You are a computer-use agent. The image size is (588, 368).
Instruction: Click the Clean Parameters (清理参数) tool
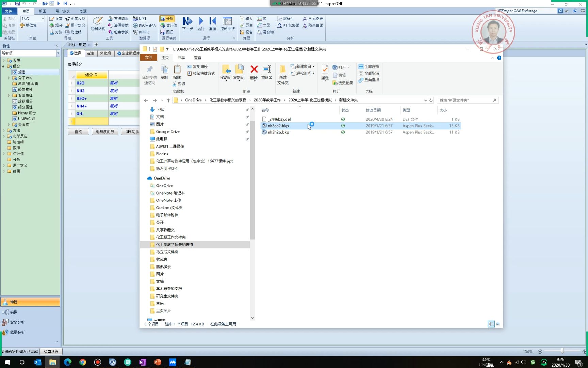coord(118,25)
